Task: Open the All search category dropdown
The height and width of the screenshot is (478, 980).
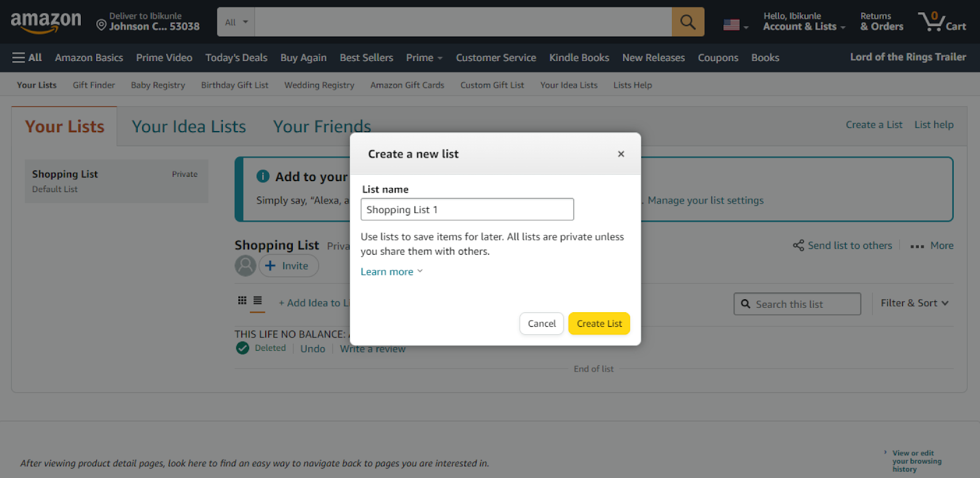Action: click(236, 22)
